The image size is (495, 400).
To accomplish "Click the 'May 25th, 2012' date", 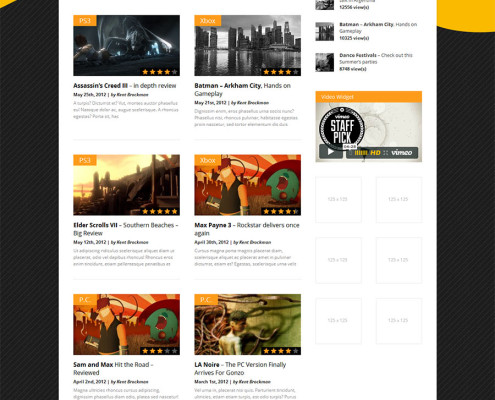I will [90, 95].
